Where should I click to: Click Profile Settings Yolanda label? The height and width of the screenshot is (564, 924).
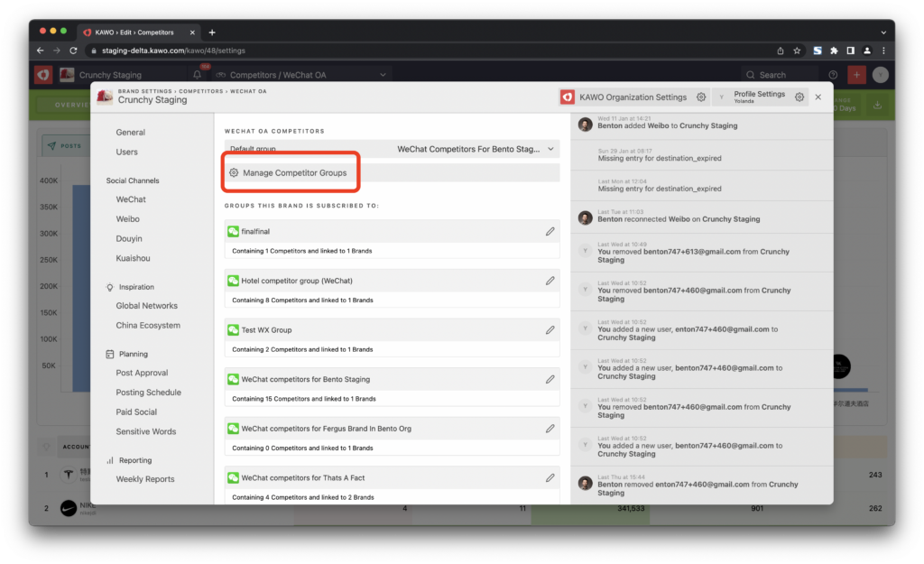pos(759,97)
